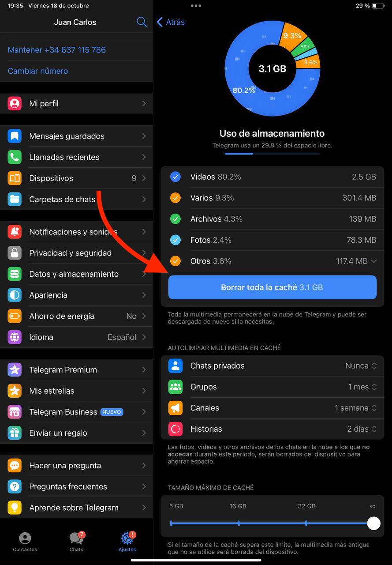
Task: Switch to Ajustes tab
Action: (x=127, y=542)
